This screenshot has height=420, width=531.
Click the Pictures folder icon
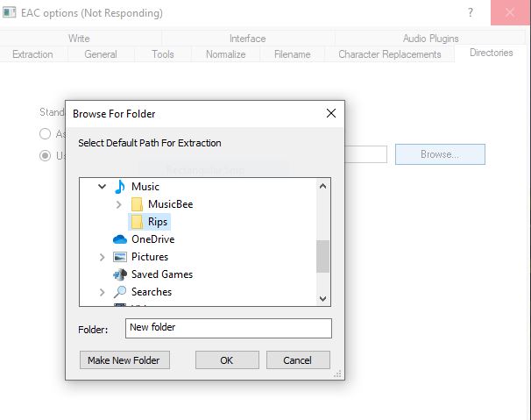(119, 257)
